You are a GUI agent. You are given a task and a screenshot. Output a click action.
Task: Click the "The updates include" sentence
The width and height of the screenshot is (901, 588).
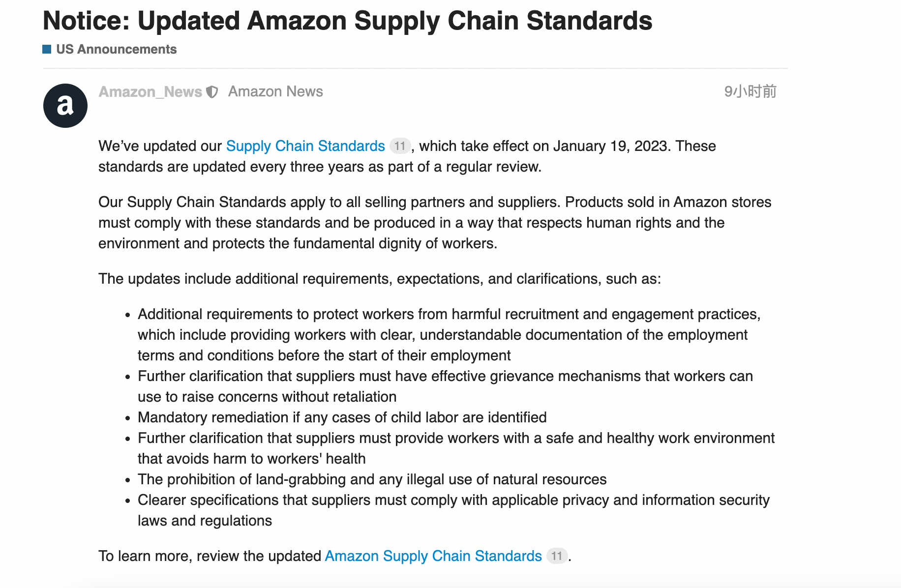380,279
